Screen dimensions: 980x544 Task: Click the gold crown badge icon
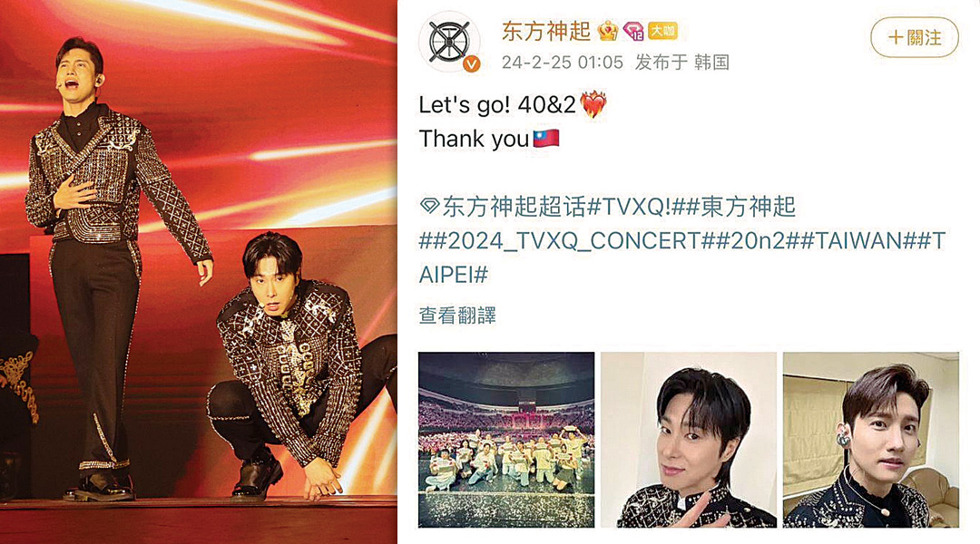607,31
